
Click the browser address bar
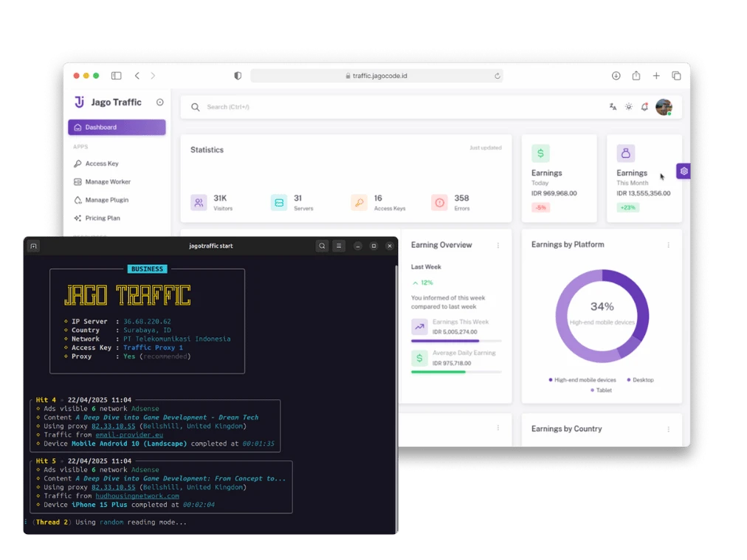(376, 75)
